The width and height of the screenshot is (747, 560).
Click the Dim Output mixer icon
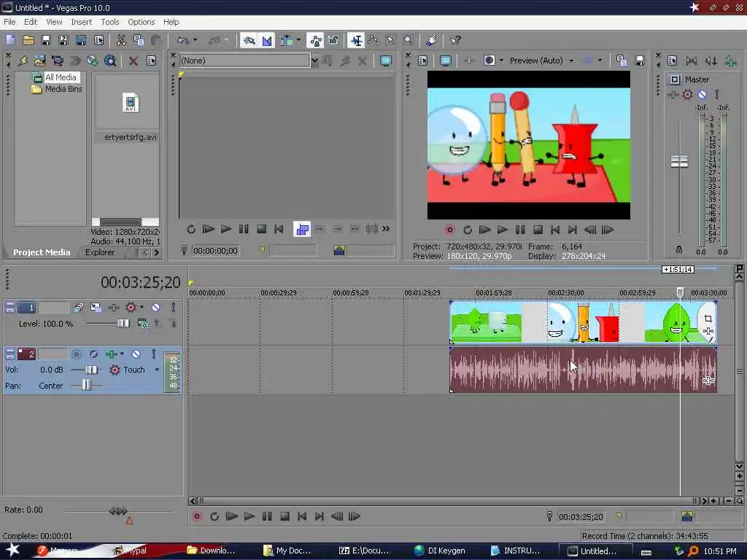click(711, 61)
